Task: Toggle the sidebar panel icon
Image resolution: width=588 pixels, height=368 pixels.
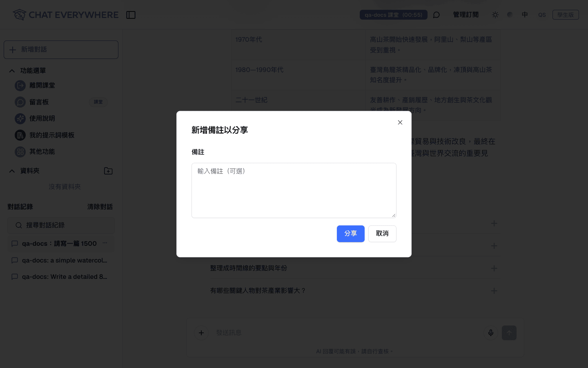Action: (131, 15)
